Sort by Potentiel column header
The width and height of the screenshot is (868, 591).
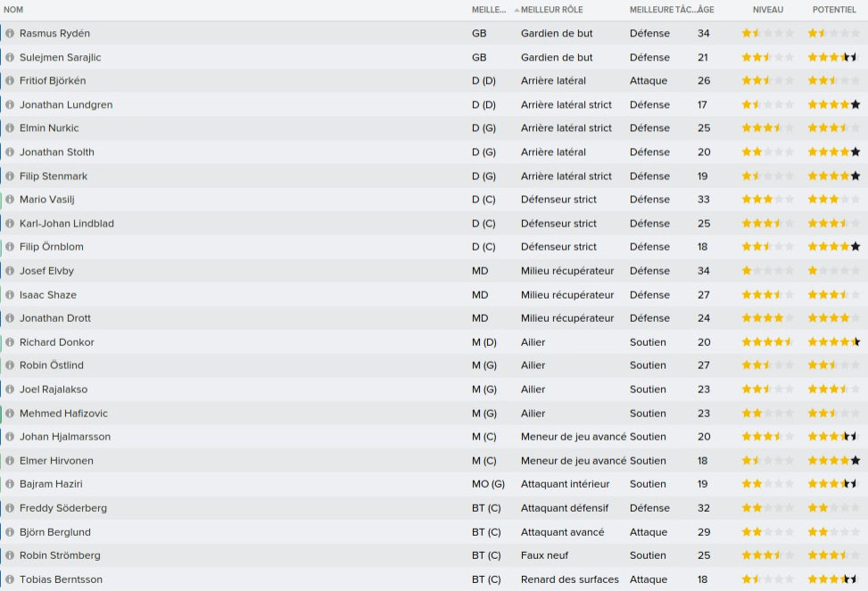(833, 10)
